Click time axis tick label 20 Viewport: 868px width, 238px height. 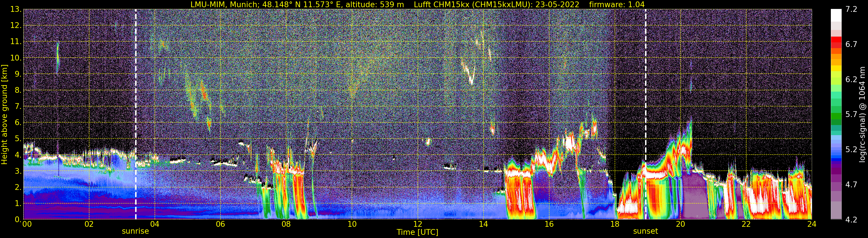tap(680, 224)
